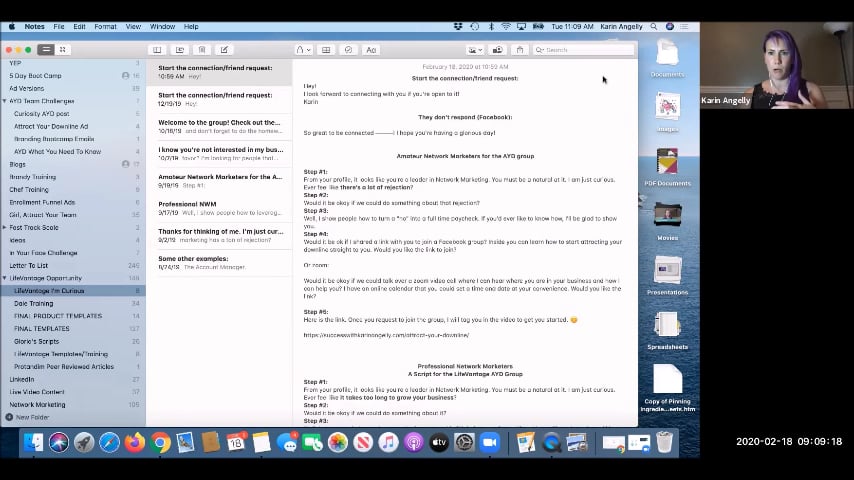Select the Network Marketing folder
854x480 pixels.
pyautogui.click(x=73, y=404)
